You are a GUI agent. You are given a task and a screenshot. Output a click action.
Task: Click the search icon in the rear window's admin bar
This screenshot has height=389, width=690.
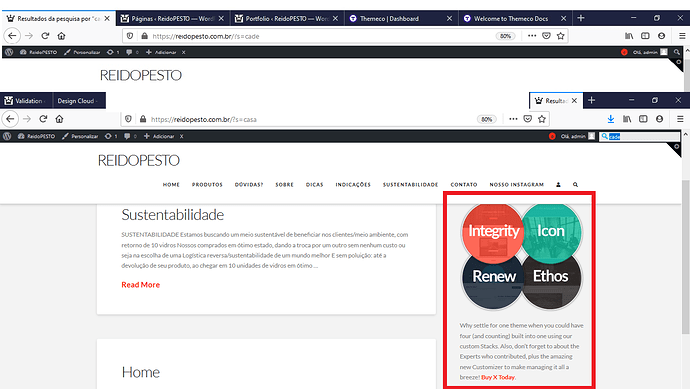(x=676, y=52)
